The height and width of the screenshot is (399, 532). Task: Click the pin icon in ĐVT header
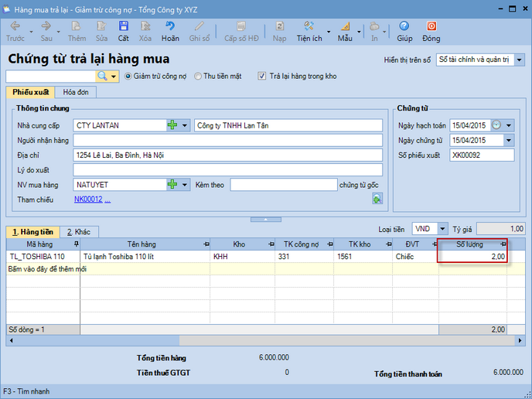[x=435, y=244]
